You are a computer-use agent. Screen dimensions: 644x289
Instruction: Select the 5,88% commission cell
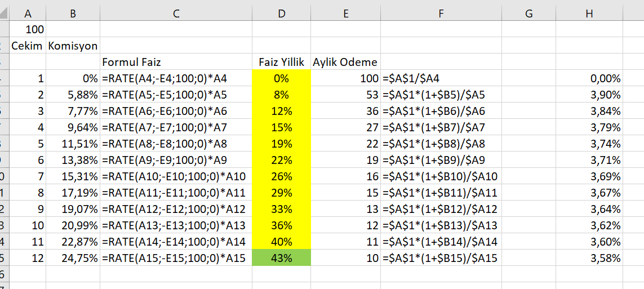(73, 95)
